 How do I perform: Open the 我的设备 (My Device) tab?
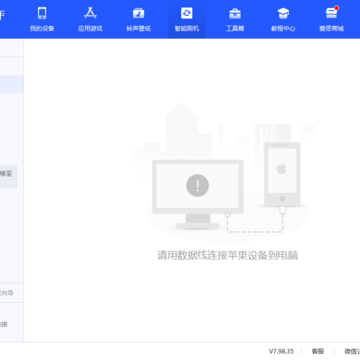point(42,19)
